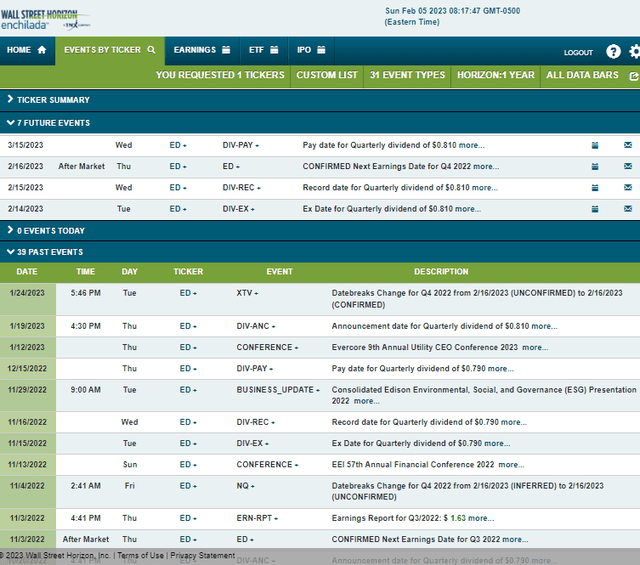Open the Privacy Statement link
Screen dimensions: 640x565
click(x=202, y=556)
